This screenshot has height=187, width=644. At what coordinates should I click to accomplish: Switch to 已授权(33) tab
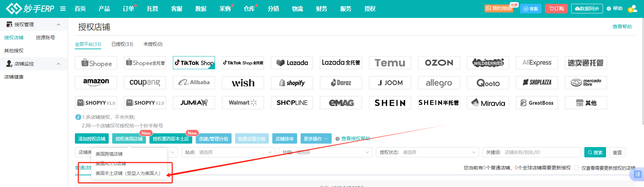[x=122, y=44]
